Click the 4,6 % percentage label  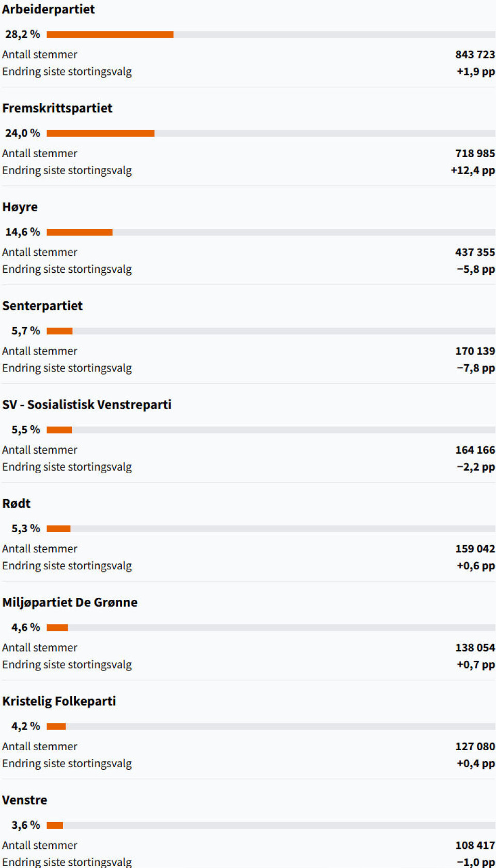[26, 628]
